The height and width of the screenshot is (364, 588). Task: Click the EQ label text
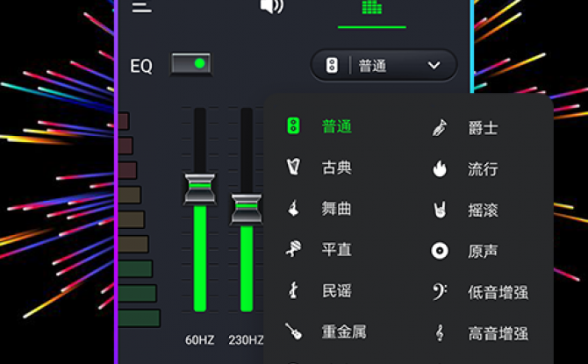point(141,66)
